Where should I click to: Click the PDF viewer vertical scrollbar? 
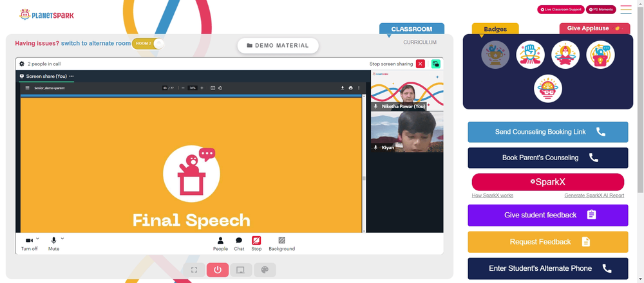(363, 178)
